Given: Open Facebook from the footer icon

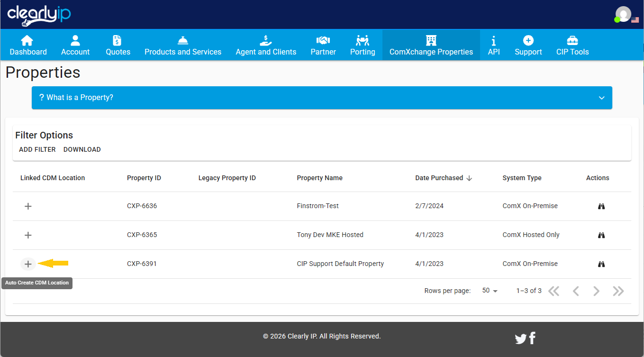Looking at the screenshot, I should click(x=532, y=338).
